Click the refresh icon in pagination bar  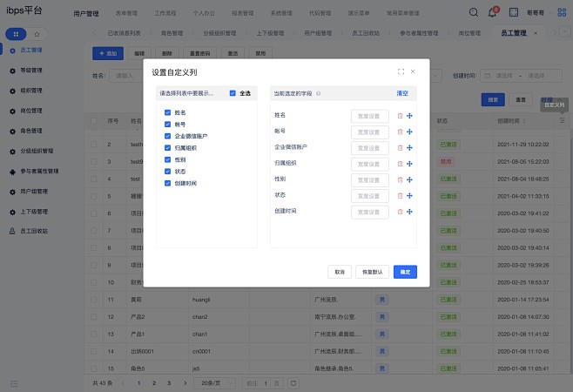click(x=293, y=383)
